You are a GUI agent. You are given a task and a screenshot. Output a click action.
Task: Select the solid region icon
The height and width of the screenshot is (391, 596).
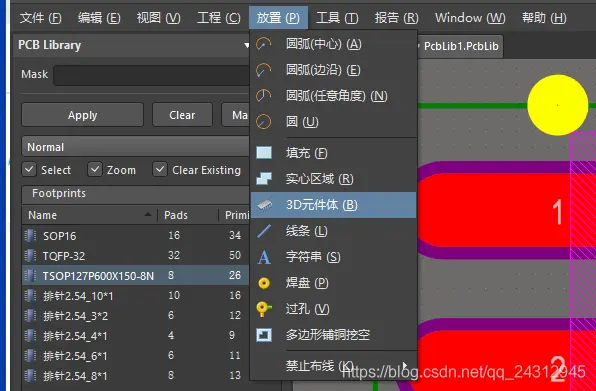pos(264,179)
